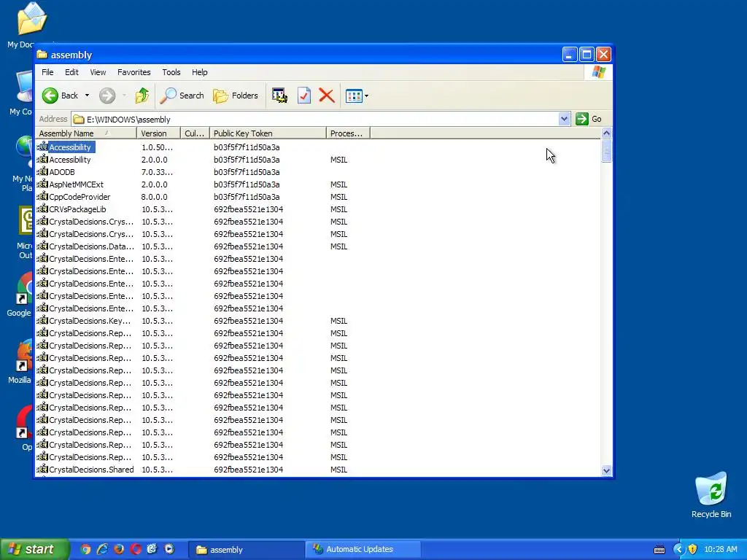Launch Opera from Quick Launch
Screen dimensions: 747x560
(x=136, y=550)
